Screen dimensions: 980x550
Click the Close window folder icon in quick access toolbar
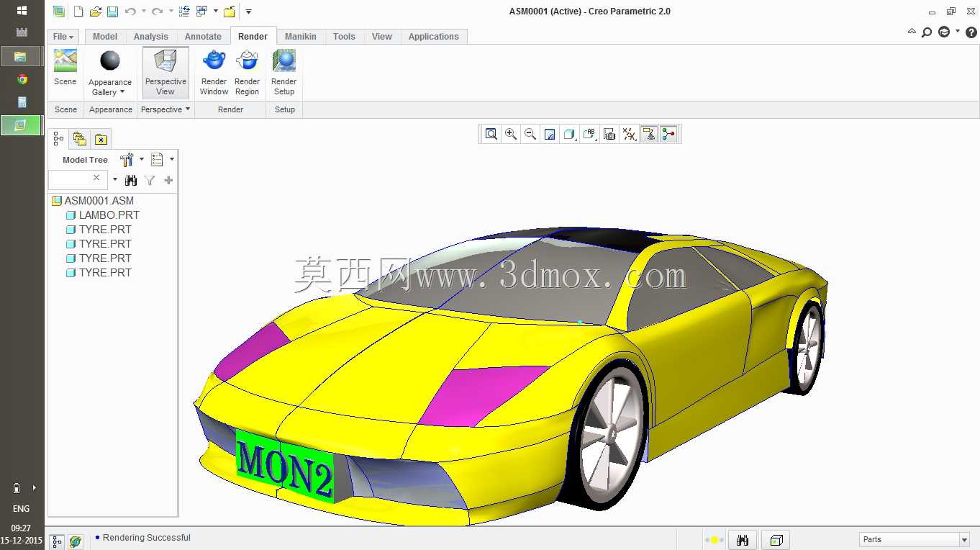pyautogui.click(x=230, y=12)
